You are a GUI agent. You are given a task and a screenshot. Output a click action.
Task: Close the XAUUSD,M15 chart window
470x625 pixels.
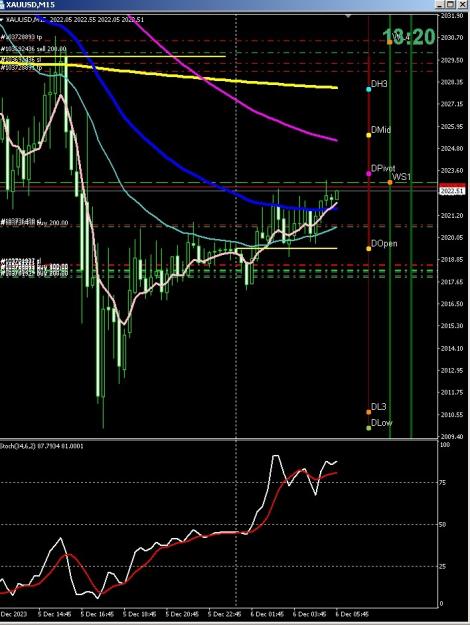tap(462, 4)
